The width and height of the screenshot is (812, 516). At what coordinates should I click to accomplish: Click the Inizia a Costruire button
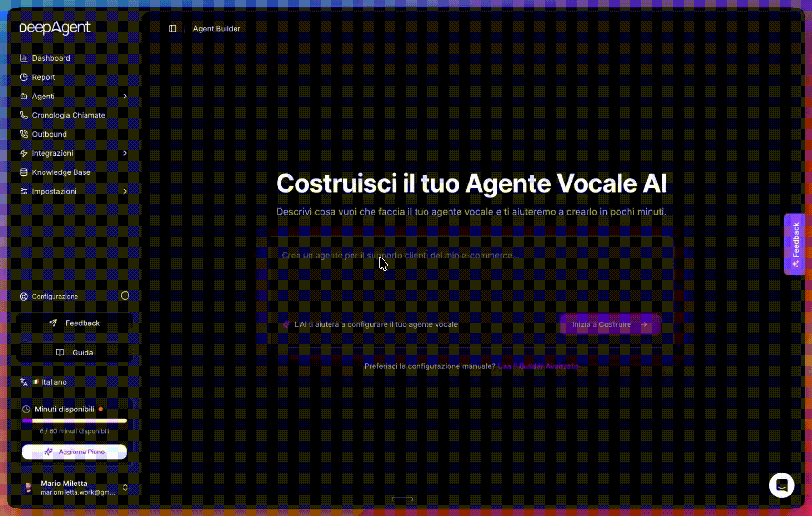[610, 324]
